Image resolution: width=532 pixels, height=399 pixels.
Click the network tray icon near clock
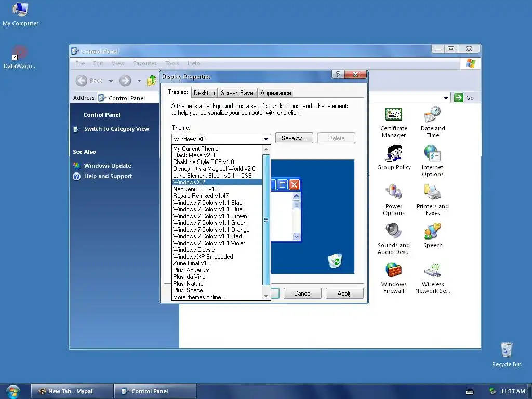(x=493, y=391)
